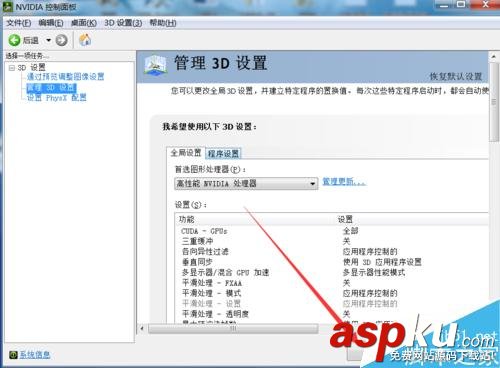
Task: Click horizontal scrollbar left arrow
Action: pyautogui.click(x=142, y=329)
